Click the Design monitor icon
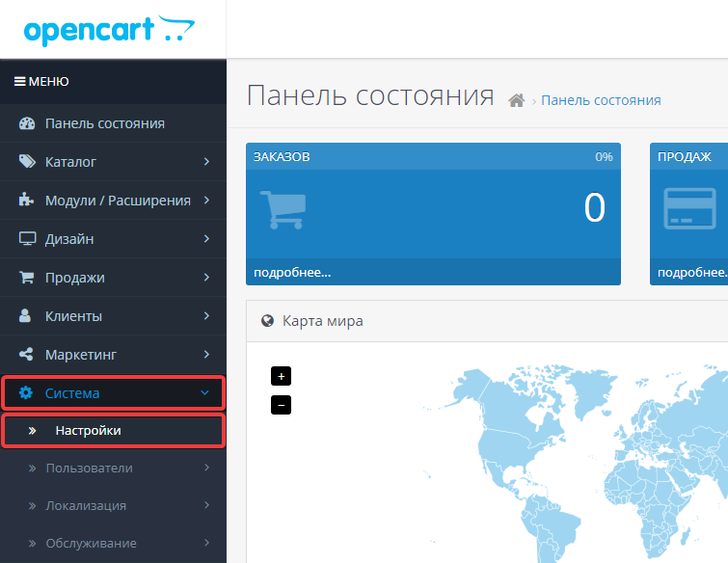The width and height of the screenshot is (728, 563). (27, 239)
